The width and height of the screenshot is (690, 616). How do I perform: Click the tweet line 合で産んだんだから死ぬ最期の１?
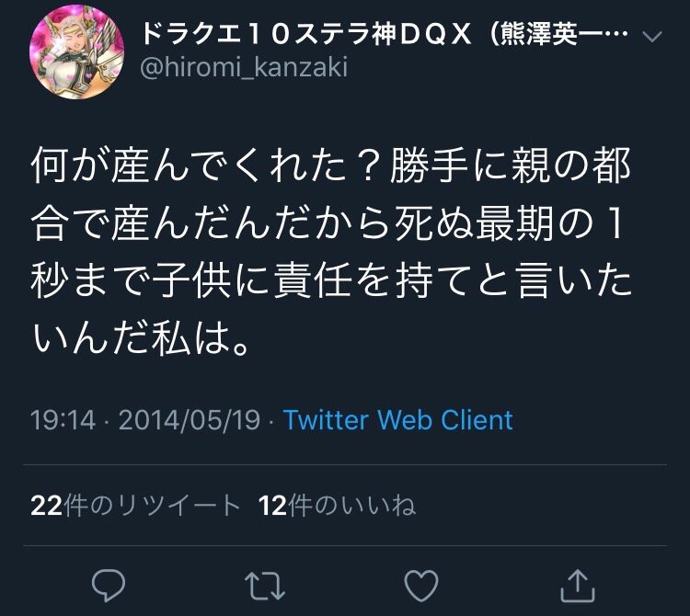pyautogui.click(x=328, y=223)
